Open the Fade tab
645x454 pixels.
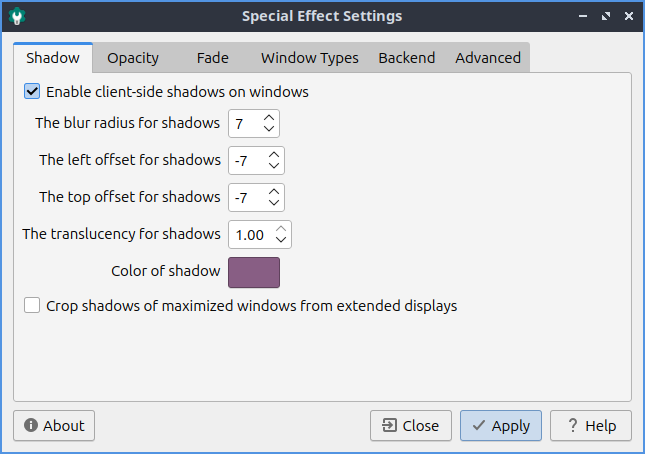pos(212,58)
